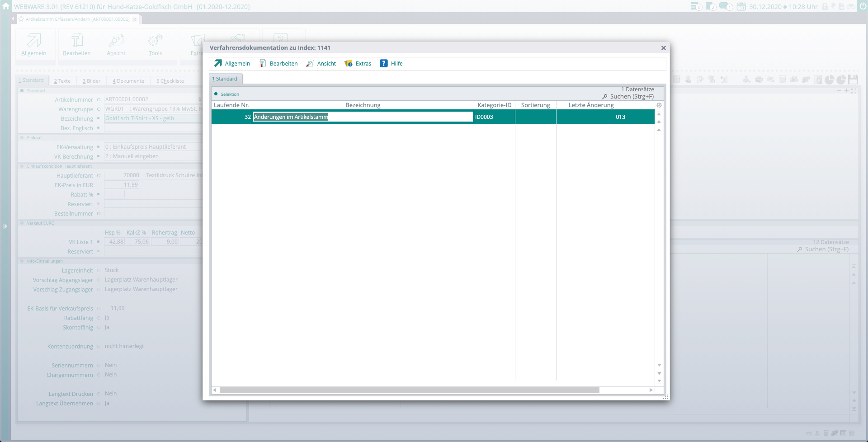Click the calendar icon in top bar
Screen dimensions: 868x442
coord(741,7)
